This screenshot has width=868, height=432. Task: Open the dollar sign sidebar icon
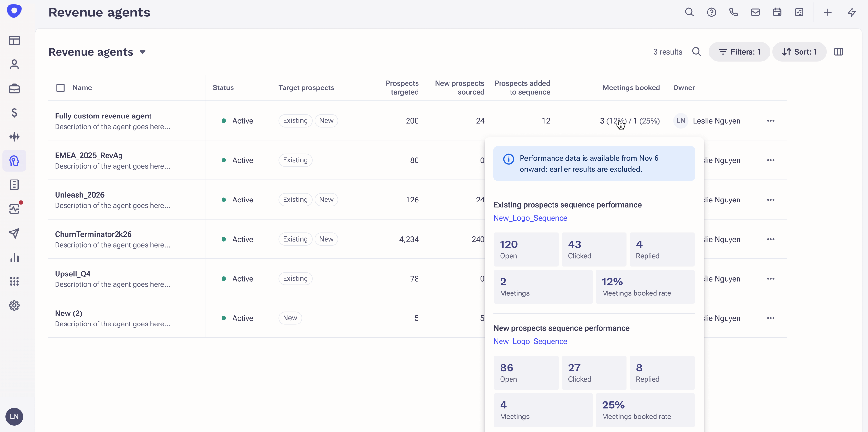(14, 113)
